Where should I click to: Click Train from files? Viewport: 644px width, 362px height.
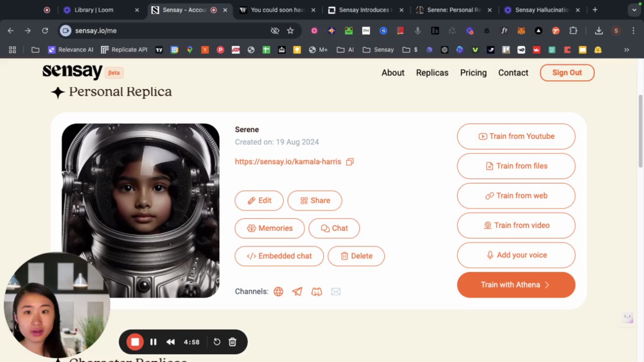[x=516, y=166]
